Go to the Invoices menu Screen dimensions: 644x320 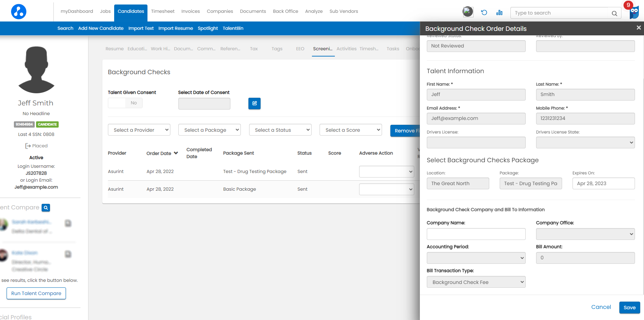190,11
